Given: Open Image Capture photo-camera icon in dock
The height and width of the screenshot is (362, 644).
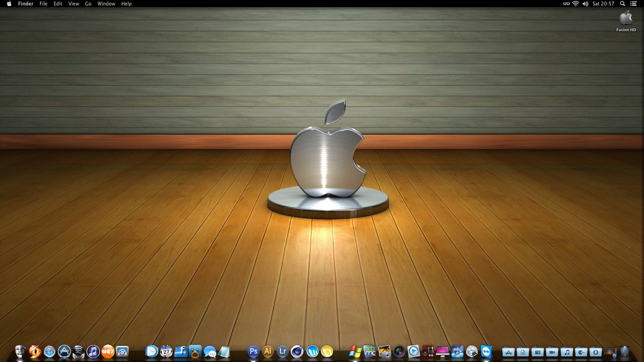Looking at the screenshot, I should pos(384,352).
